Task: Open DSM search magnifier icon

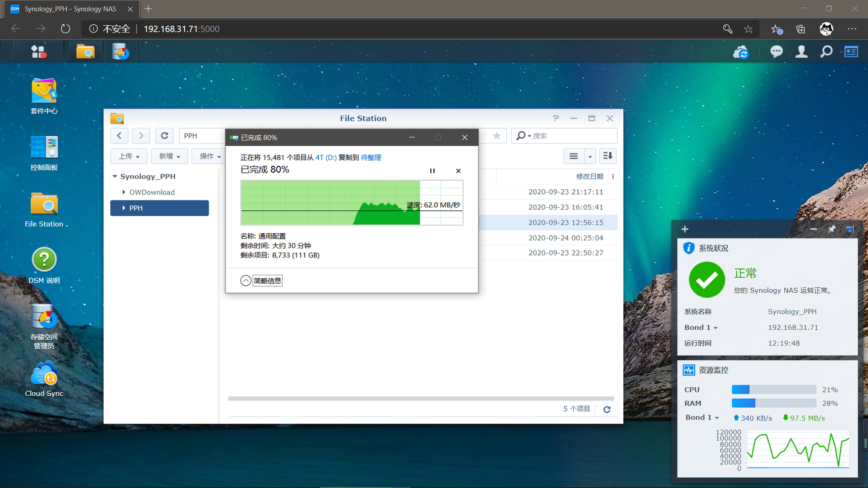Action: [826, 52]
